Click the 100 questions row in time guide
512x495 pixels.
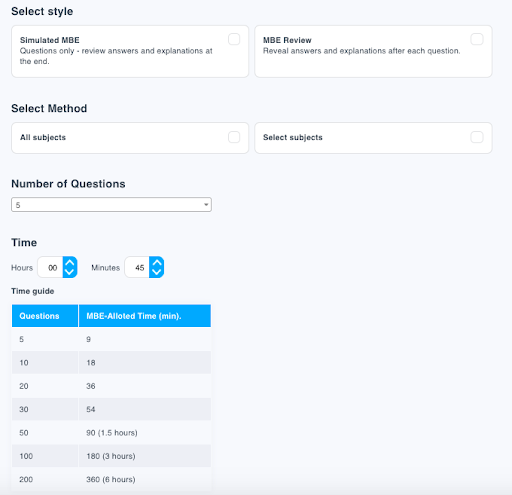click(x=111, y=456)
